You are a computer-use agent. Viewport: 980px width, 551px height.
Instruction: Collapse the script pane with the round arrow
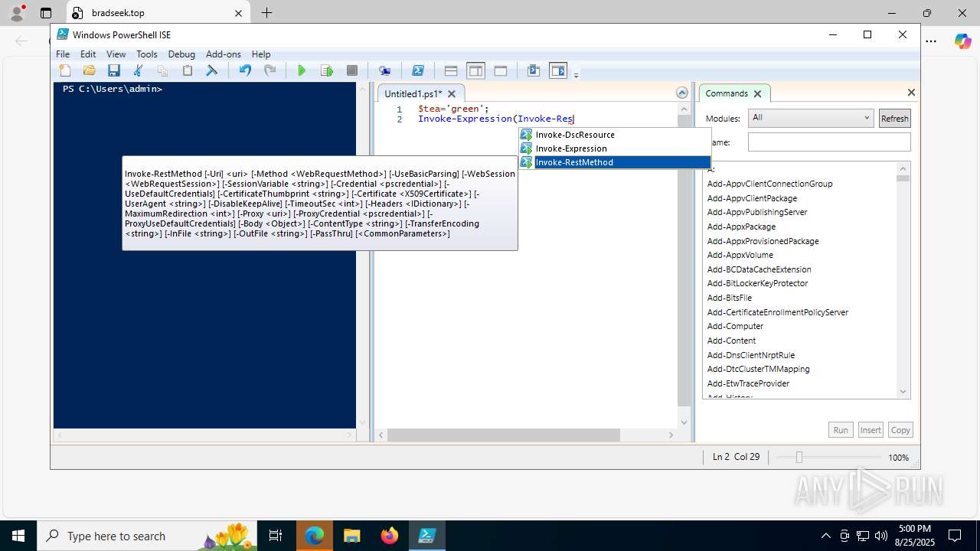pos(682,93)
